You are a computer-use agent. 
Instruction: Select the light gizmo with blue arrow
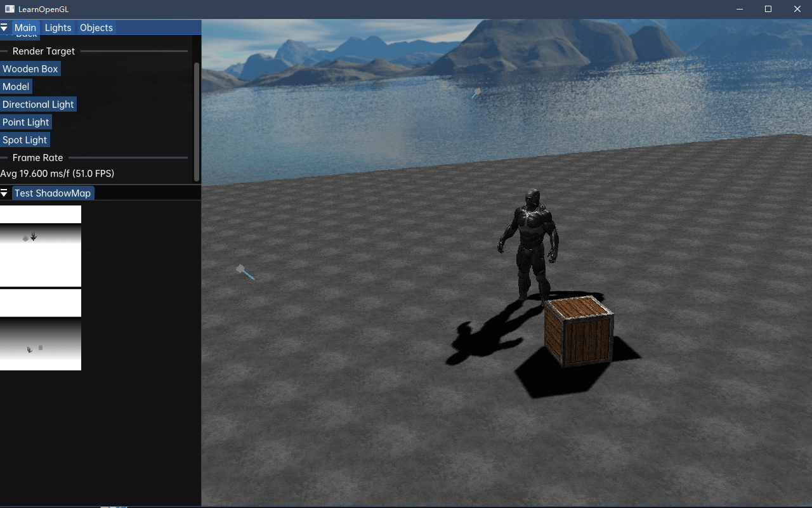[x=246, y=272]
